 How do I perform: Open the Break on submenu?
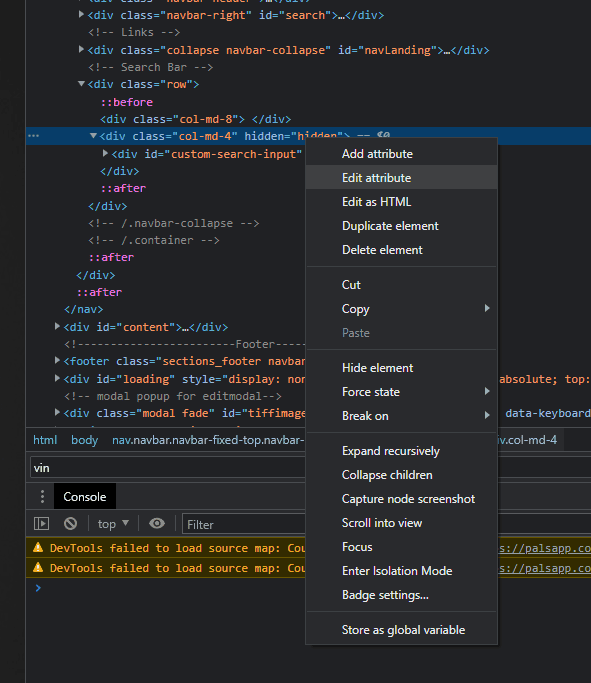401,416
